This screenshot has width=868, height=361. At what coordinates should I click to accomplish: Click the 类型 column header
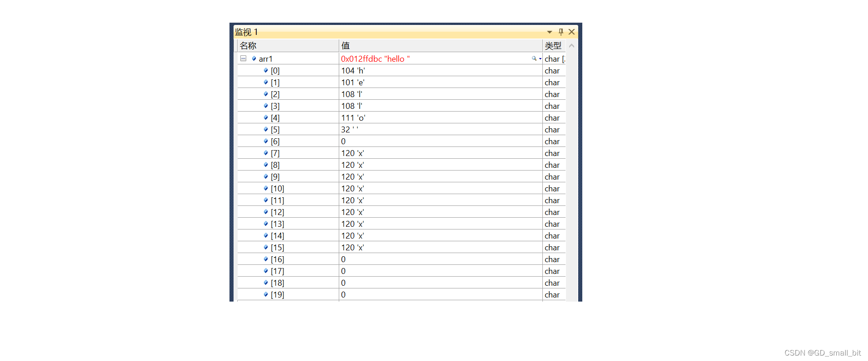pos(554,45)
